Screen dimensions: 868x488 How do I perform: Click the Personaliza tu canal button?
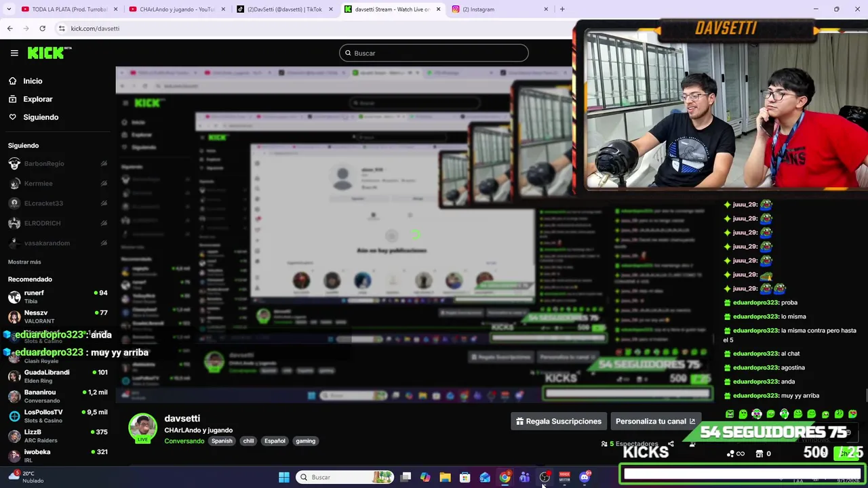pos(655,421)
